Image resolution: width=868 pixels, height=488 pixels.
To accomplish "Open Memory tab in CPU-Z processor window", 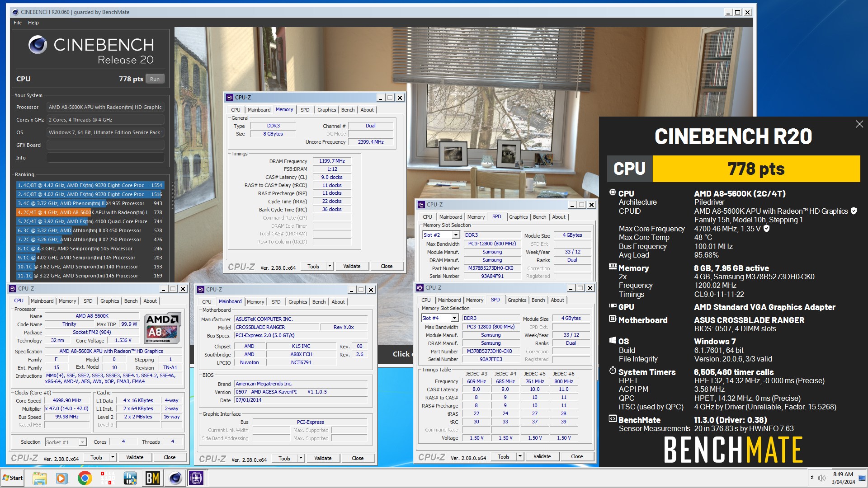I will (67, 301).
